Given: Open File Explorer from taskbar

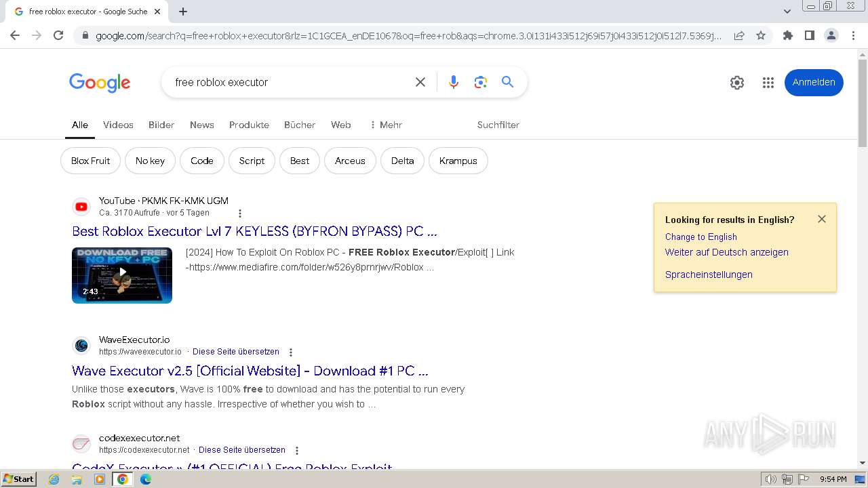Looking at the screenshot, I should pos(77,479).
